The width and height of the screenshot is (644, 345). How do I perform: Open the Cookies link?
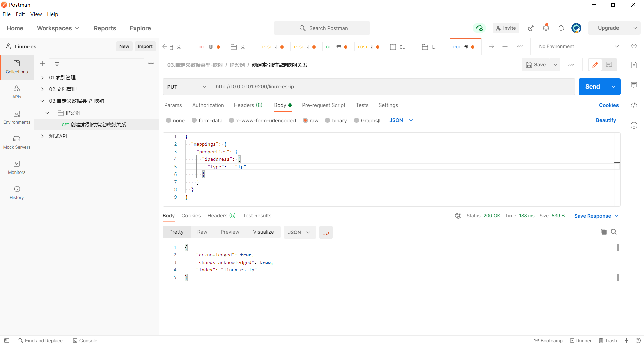(x=609, y=105)
